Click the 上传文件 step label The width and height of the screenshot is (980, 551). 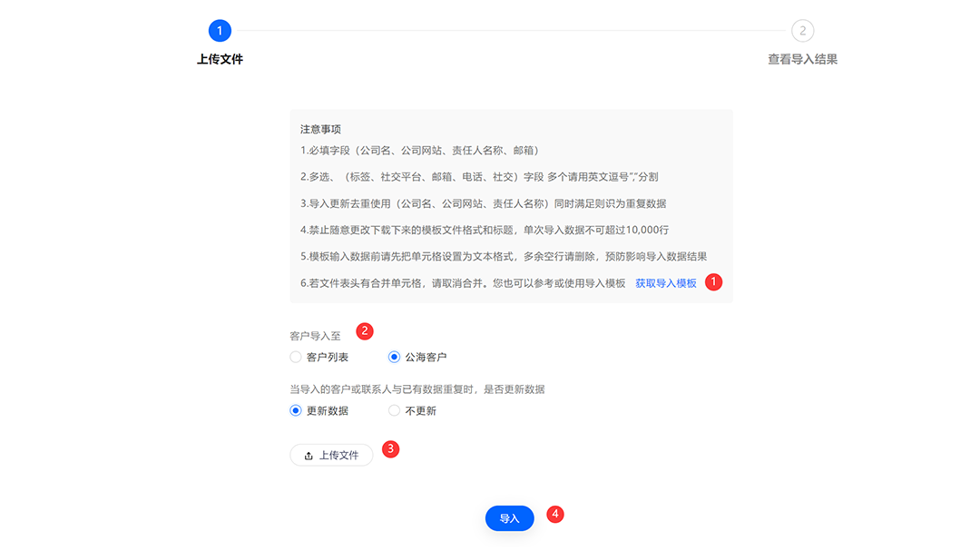point(220,59)
